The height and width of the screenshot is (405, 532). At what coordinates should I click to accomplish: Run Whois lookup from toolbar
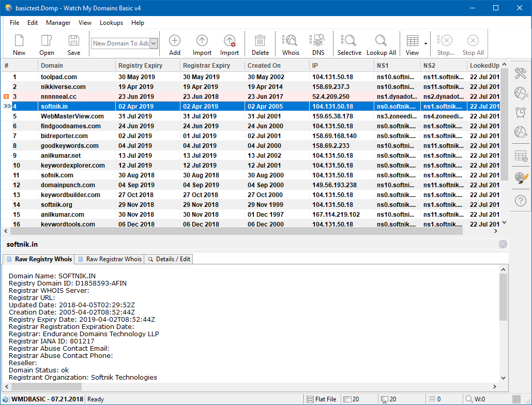pyautogui.click(x=291, y=40)
